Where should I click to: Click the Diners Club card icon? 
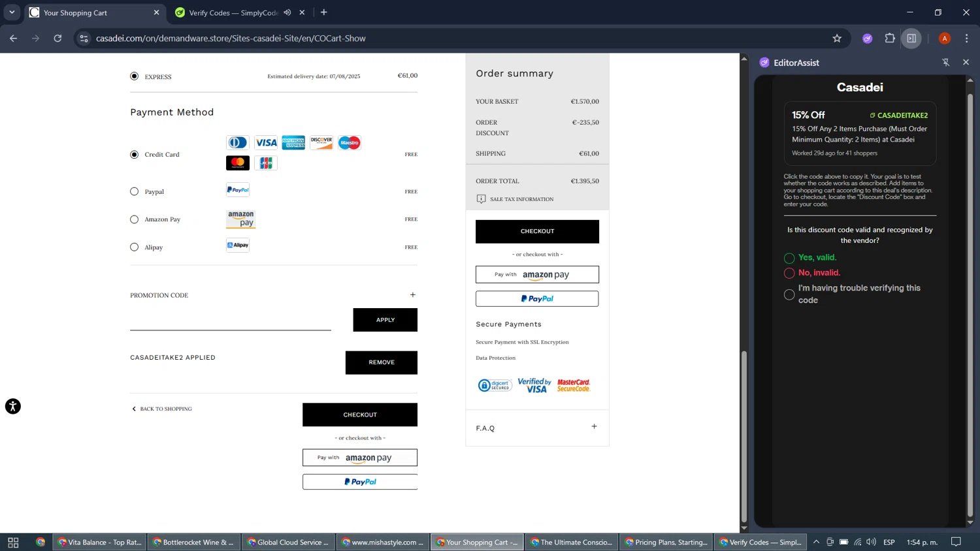237,142
